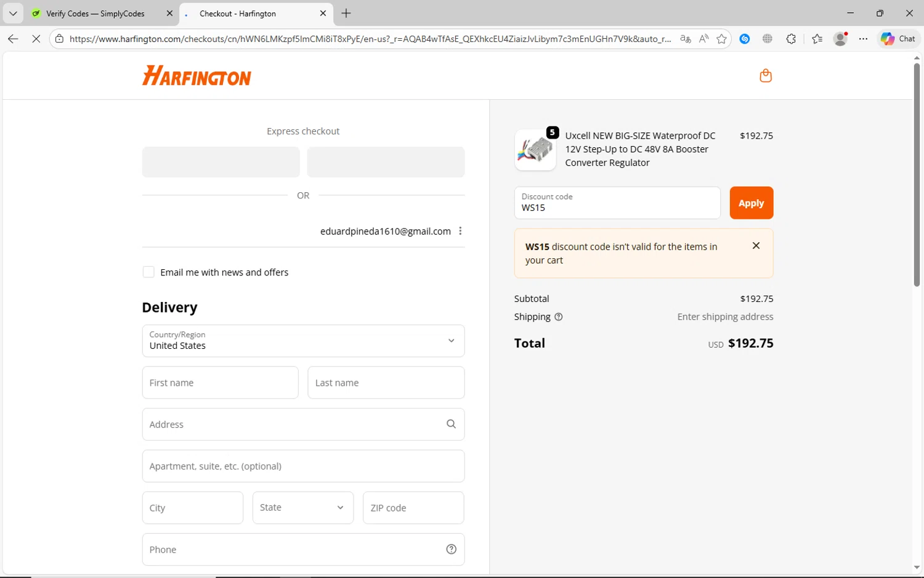Click the page vertical scrollbar
Viewport: 924px width, 578px height.
click(x=917, y=174)
